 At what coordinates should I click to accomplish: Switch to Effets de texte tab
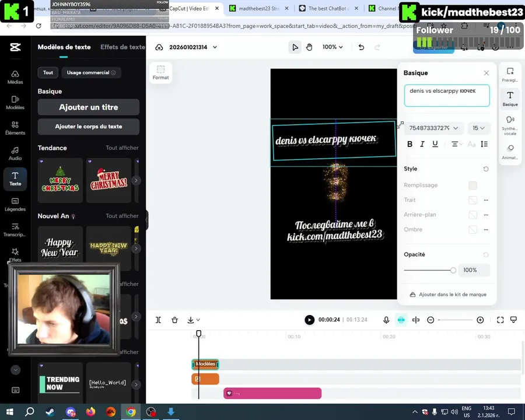(123, 47)
